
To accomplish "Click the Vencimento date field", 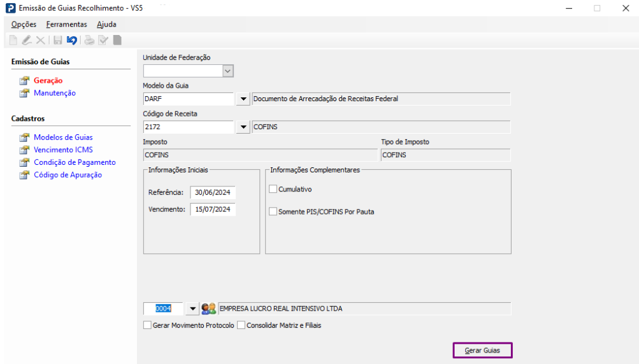I will pos(213,209).
